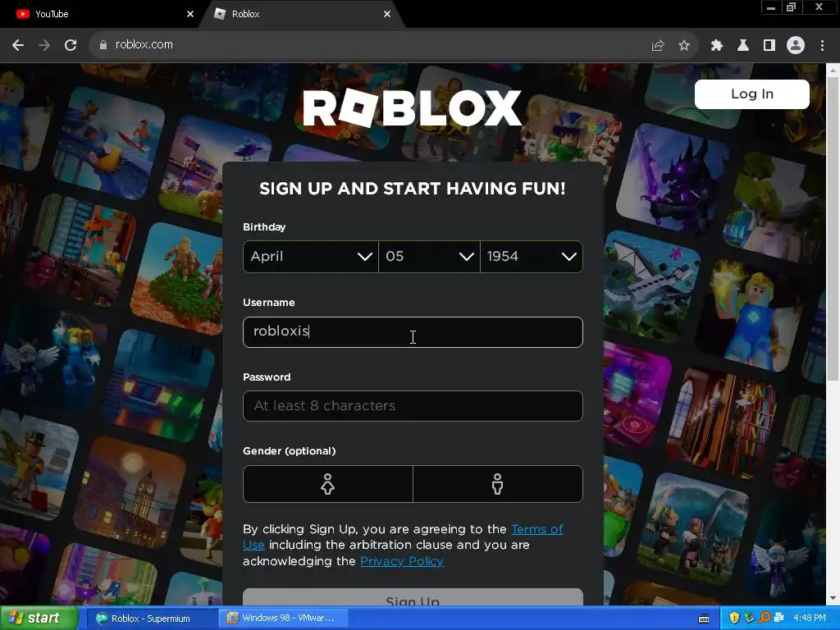840x630 pixels.
Task: Click the page scrollbar up arrow
Action: [x=833, y=71]
